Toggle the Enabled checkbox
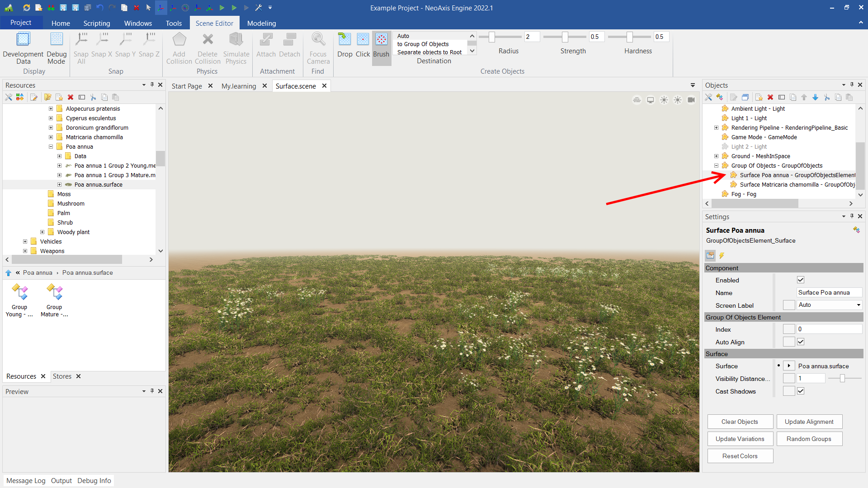This screenshot has height=488, width=868. [801, 280]
